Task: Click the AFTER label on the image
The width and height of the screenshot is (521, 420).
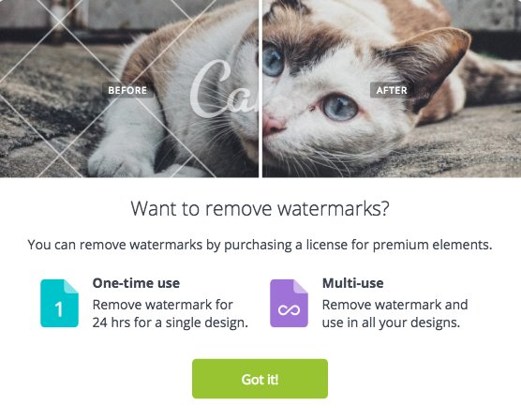Action: [392, 90]
